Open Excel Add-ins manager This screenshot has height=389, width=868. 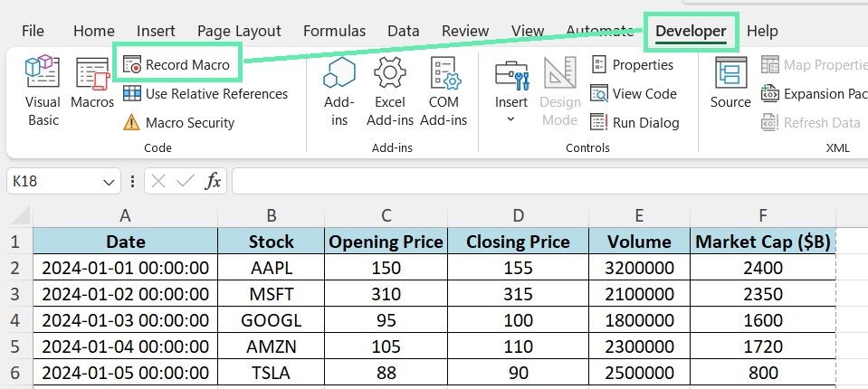click(390, 91)
